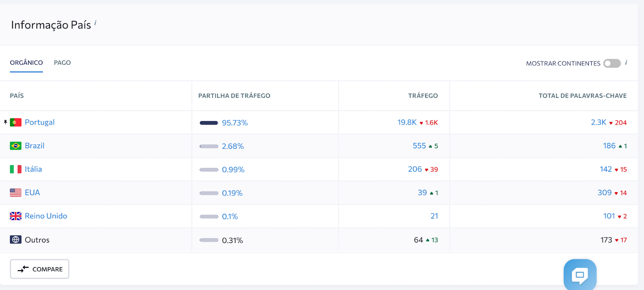Click Itália traffic value 206

pyautogui.click(x=415, y=169)
